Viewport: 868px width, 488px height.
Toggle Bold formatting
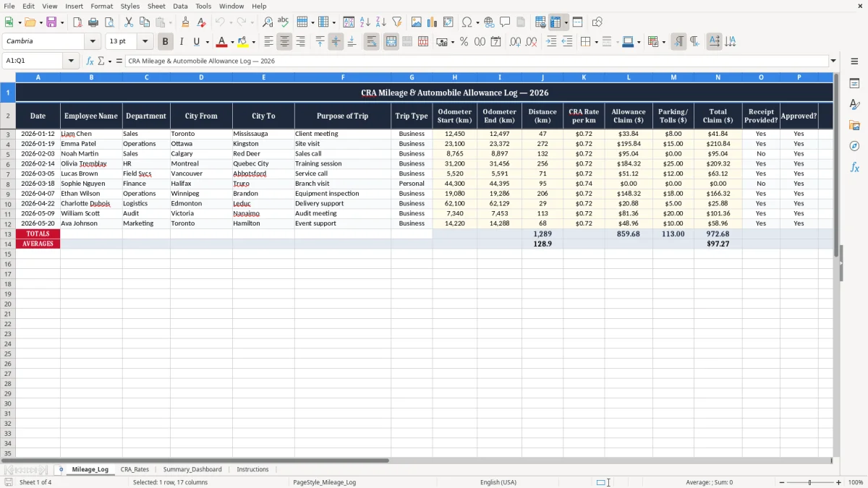[x=166, y=42]
